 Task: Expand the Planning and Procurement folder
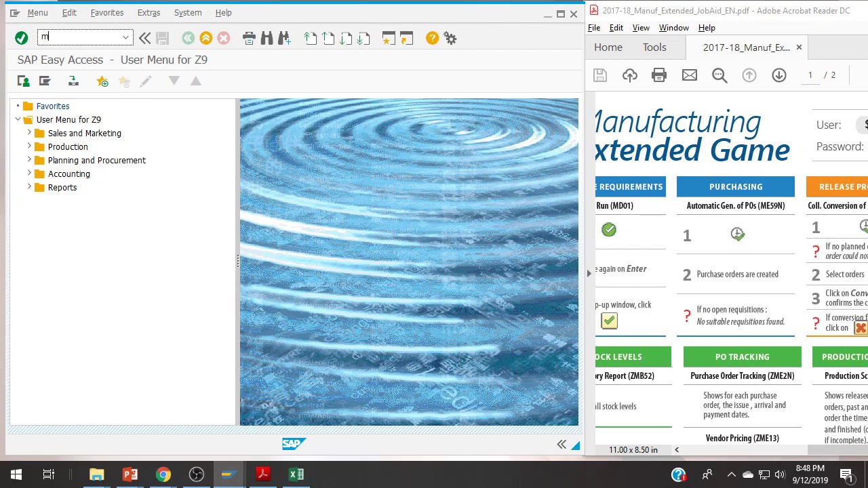[30, 160]
